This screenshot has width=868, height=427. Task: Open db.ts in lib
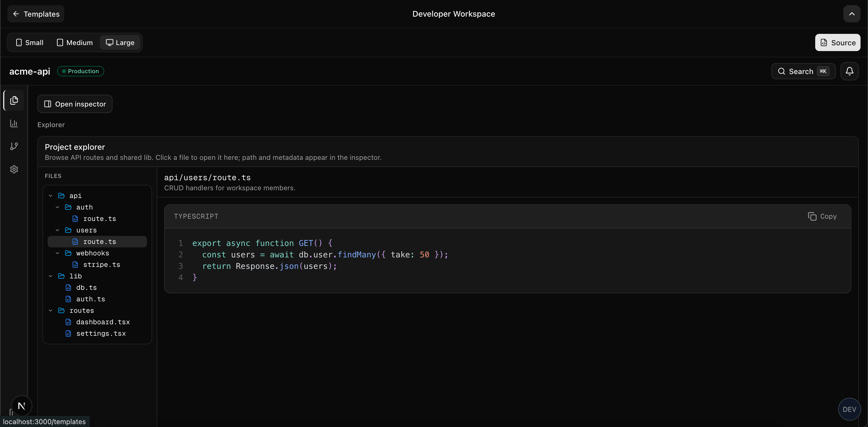97,287
